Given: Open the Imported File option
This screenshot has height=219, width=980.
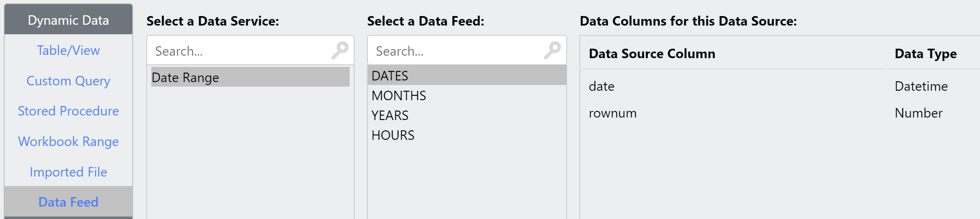Looking at the screenshot, I should point(68,172).
